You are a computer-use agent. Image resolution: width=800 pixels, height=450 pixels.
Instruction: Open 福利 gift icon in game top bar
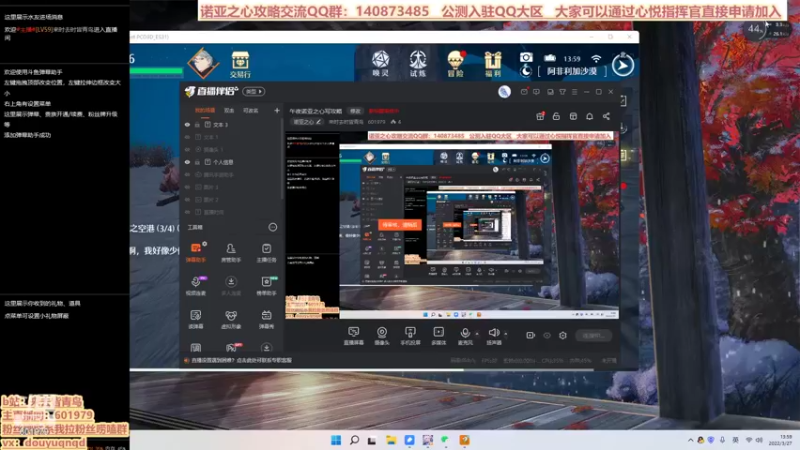point(492,64)
